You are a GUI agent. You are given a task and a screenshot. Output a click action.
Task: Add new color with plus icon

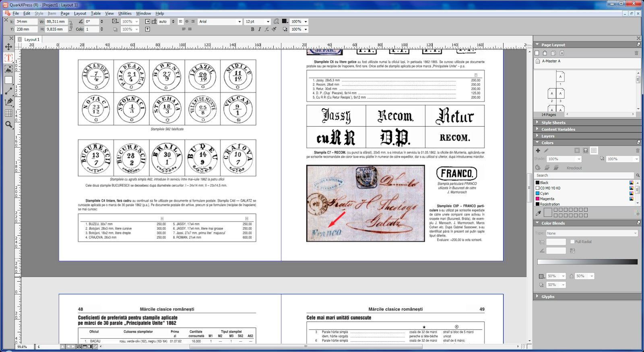tap(538, 150)
